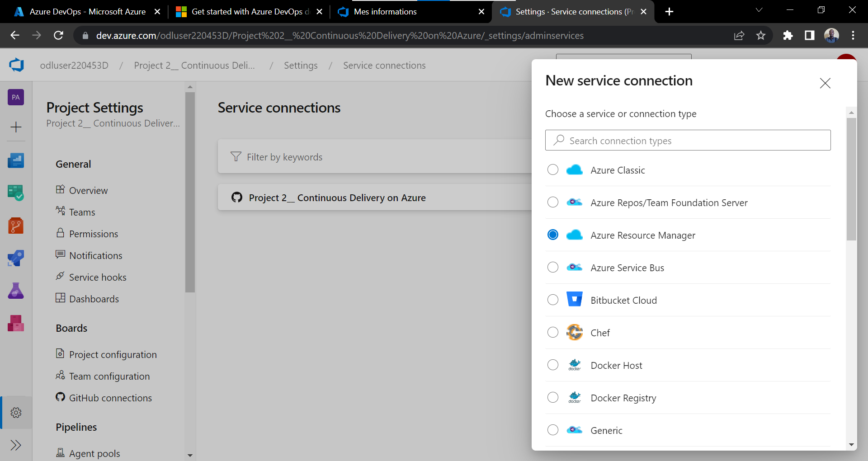Open GitHub connections settings

coord(110,398)
